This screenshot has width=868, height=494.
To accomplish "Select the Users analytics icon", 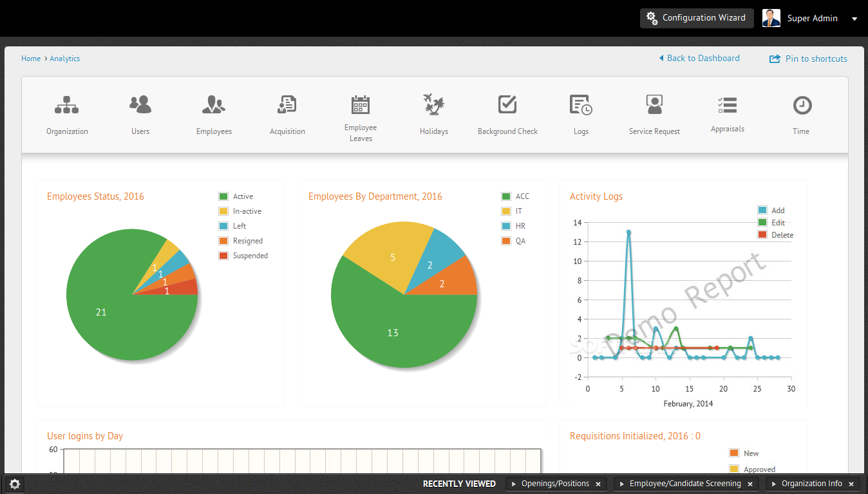I will (x=140, y=105).
